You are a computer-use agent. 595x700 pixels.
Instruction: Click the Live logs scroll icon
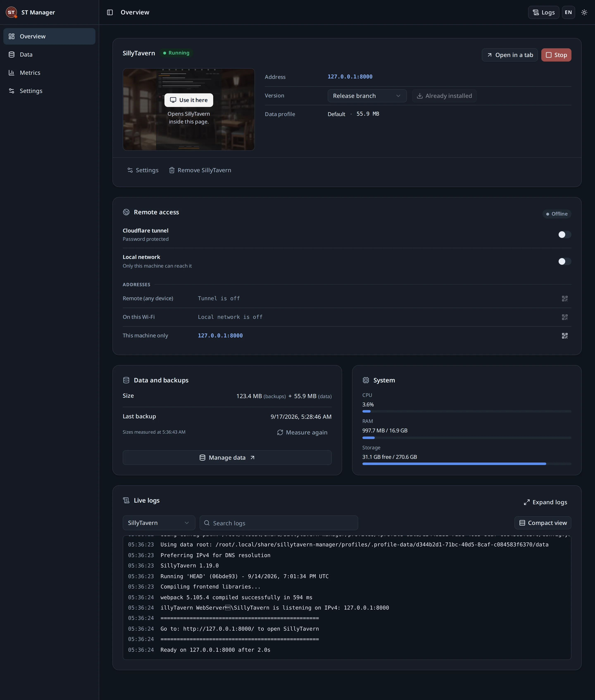pos(126,501)
